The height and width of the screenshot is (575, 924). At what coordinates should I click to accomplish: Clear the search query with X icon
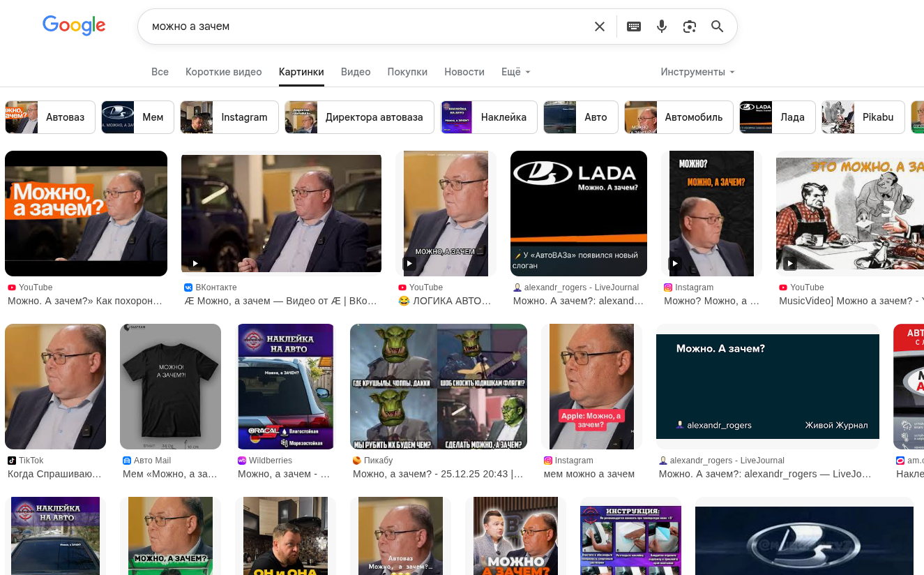pos(599,27)
